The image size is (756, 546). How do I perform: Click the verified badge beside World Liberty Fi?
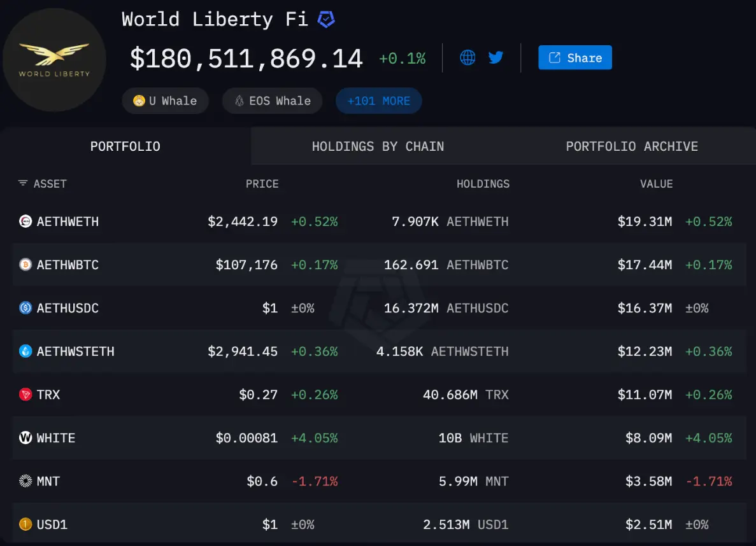326,20
